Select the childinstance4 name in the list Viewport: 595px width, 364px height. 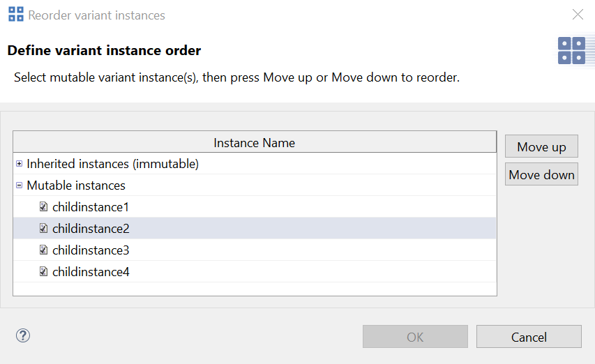(x=91, y=272)
